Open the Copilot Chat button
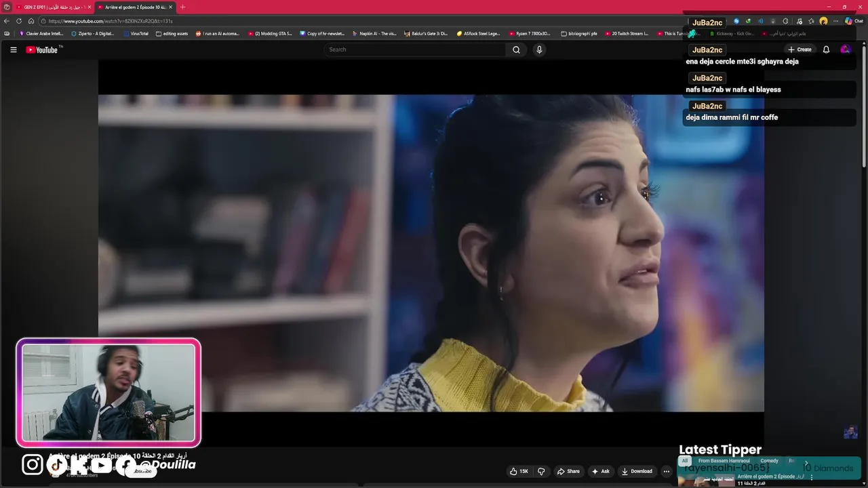The image size is (868, 488). (x=854, y=21)
